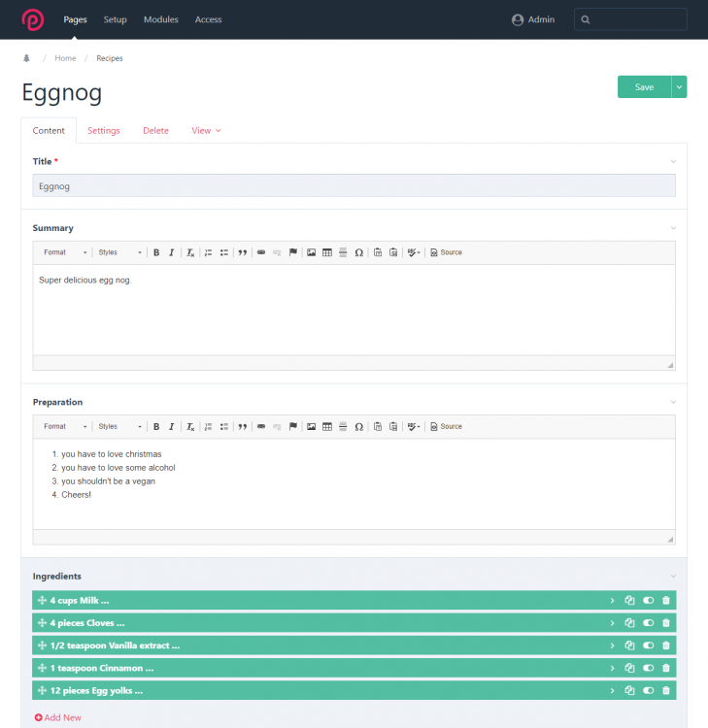708x728 pixels.
Task: Open the Modules menu
Action: coord(160,19)
